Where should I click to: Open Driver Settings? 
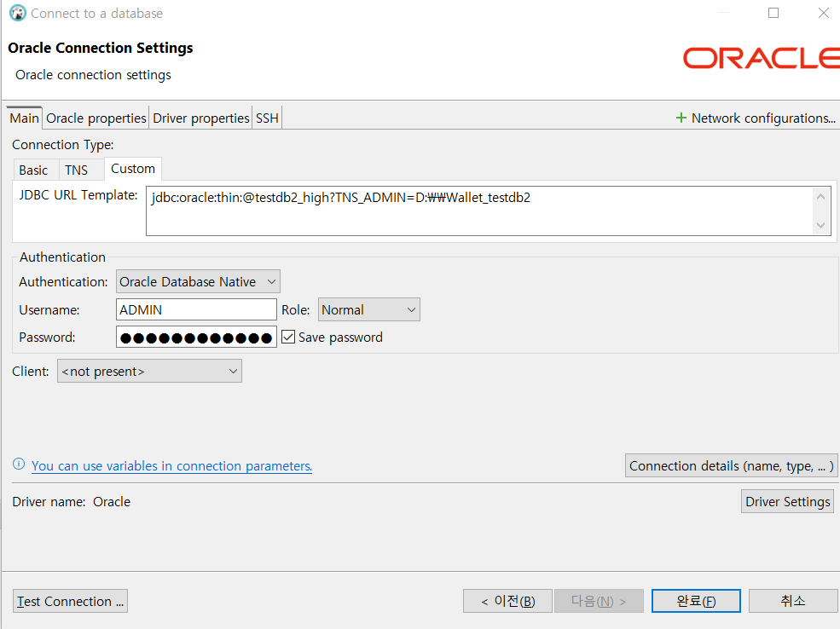coord(787,502)
